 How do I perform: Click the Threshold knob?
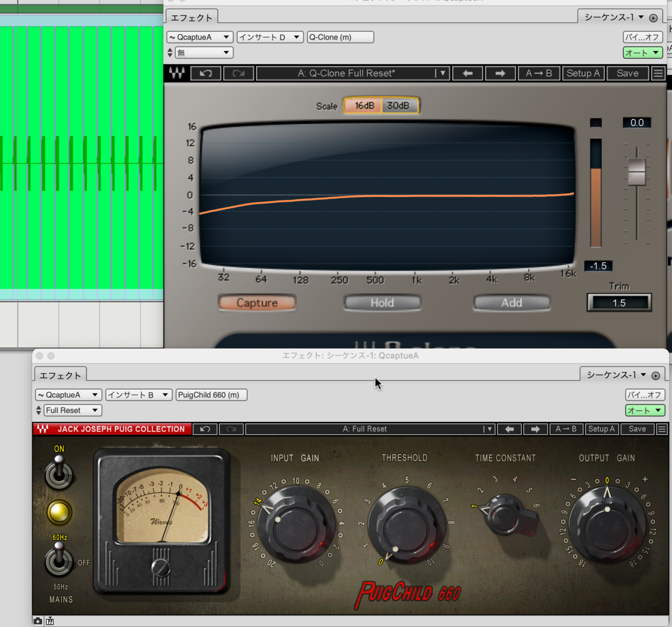pyautogui.click(x=406, y=526)
